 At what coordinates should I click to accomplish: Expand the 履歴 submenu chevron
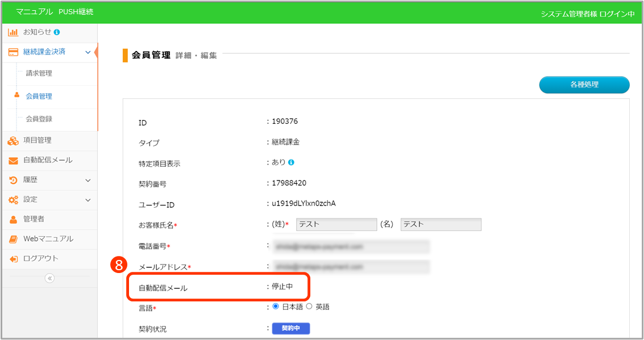coord(88,181)
